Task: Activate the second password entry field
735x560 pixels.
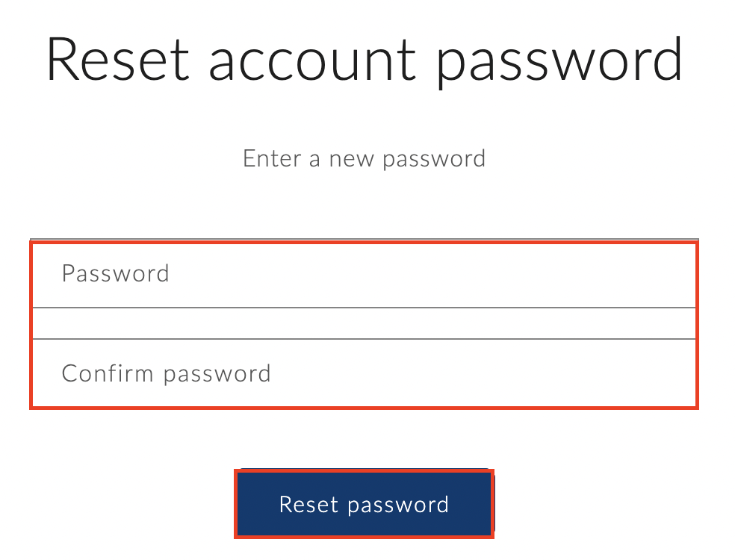Action: 364,373
